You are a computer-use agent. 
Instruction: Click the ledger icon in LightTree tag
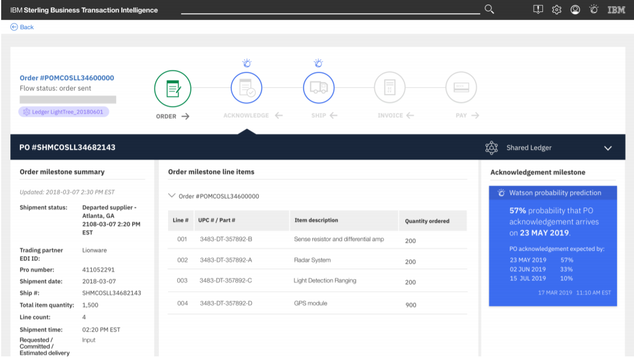tap(27, 112)
